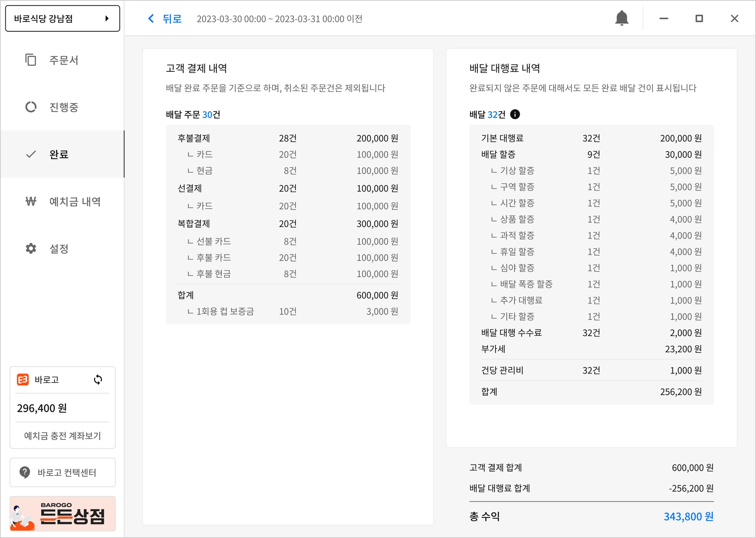Click the info icon next to 배달 32건
This screenshot has width=756, height=538.
pos(515,114)
